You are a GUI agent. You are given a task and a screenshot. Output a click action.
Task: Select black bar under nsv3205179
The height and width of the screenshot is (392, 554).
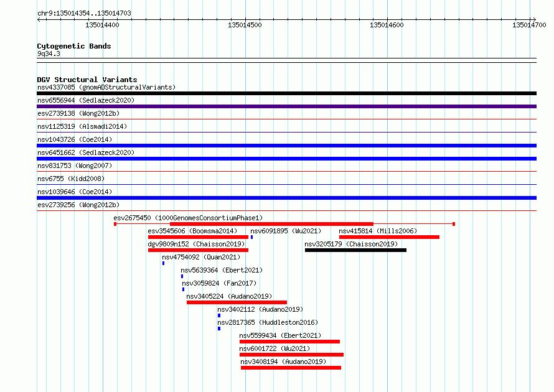click(x=356, y=250)
